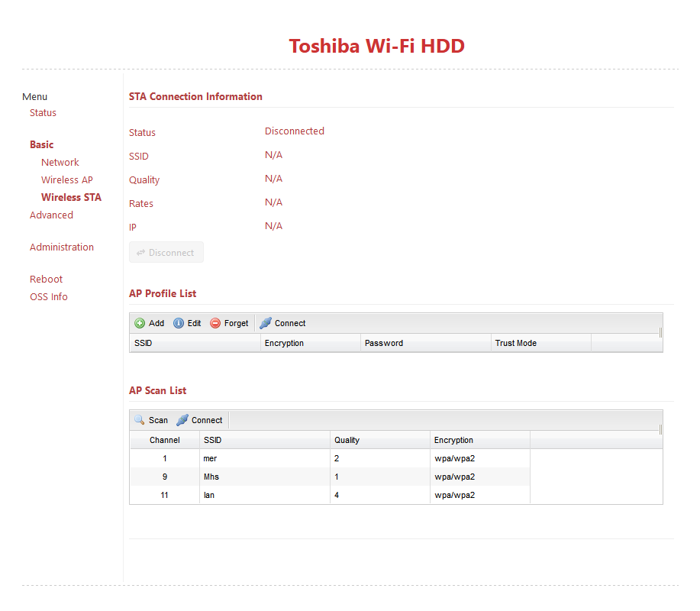Click the Encryption header in AP Scan List
The height and width of the screenshot is (611, 700).
coord(480,440)
